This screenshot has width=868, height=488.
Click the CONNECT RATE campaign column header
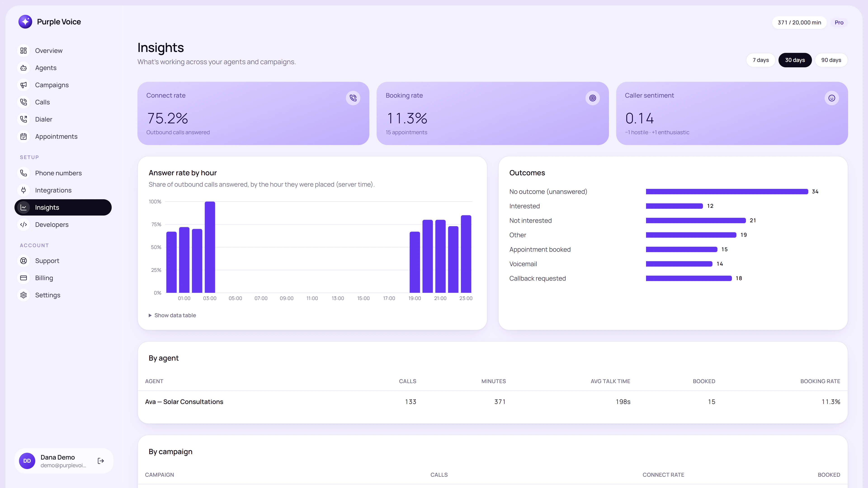pyautogui.click(x=663, y=475)
